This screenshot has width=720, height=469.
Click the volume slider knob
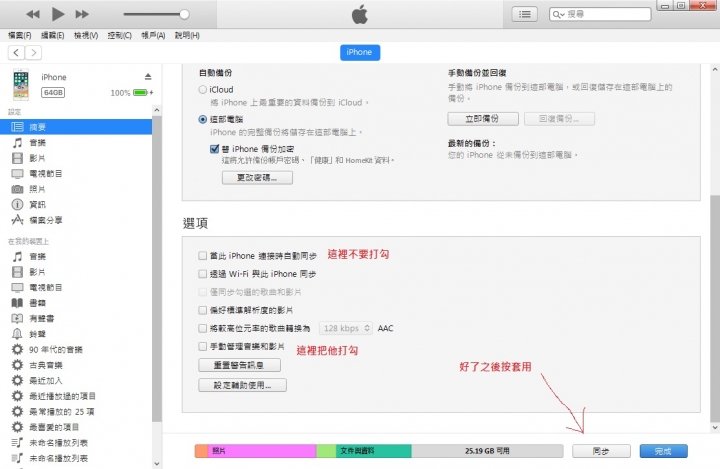(x=184, y=14)
